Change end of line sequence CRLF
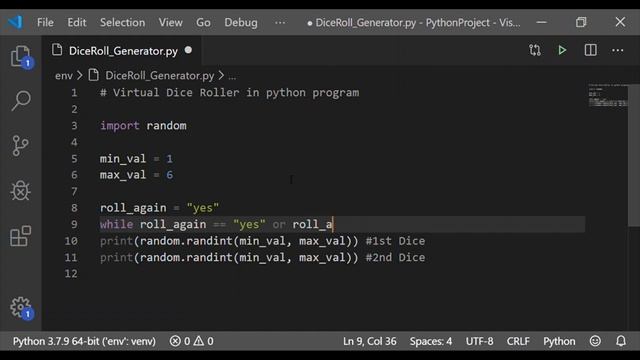 click(x=518, y=341)
